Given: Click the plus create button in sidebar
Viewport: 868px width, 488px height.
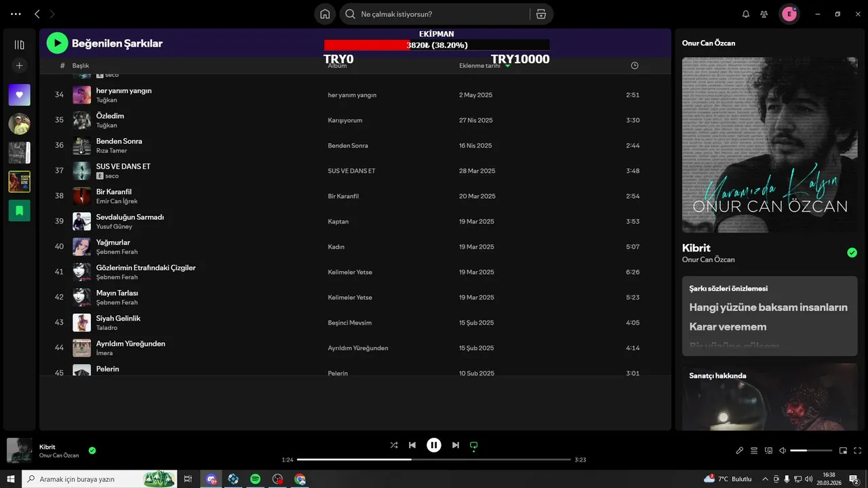Looking at the screenshot, I should [x=19, y=66].
